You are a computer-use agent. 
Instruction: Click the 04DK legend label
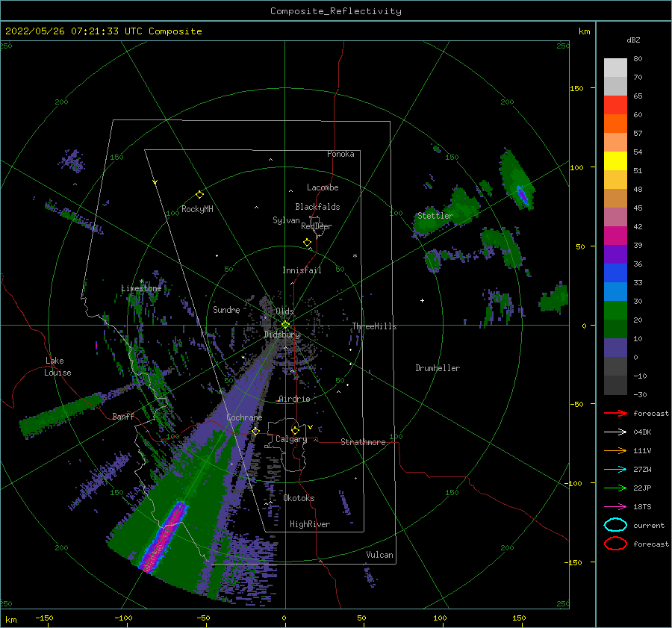[642, 432]
